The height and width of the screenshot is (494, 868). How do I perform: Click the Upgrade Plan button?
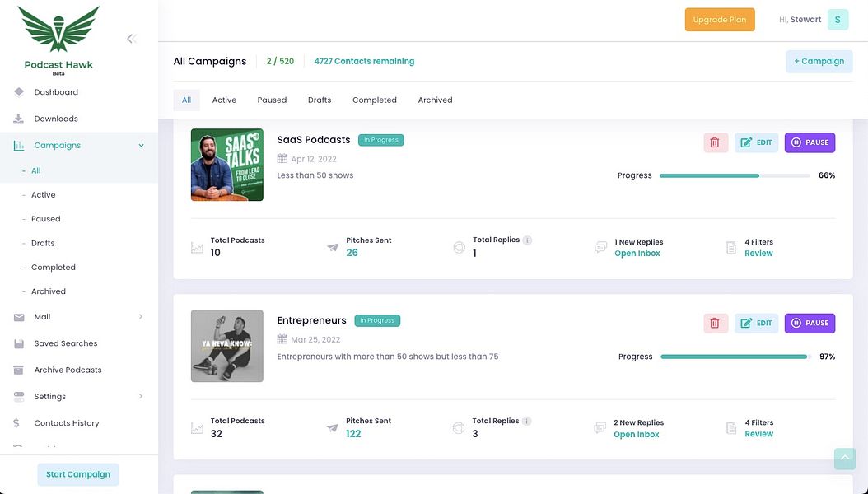click(720, 20)
